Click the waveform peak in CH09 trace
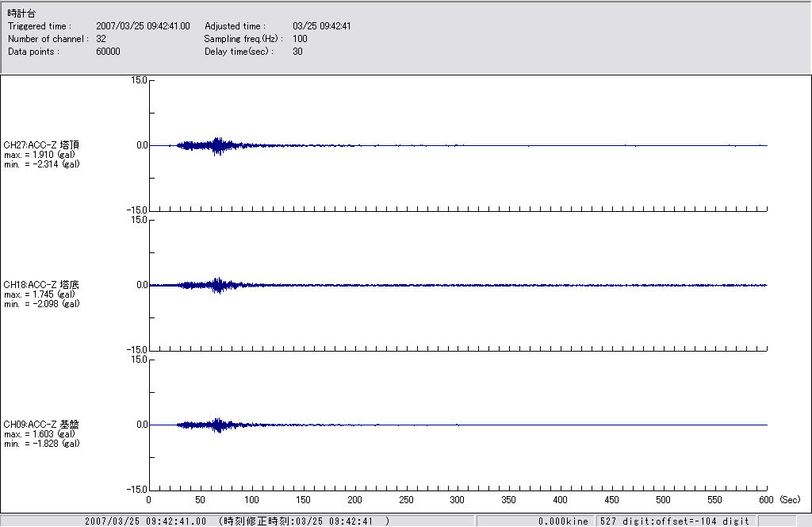This screenshot has width=812, height=527. coord(217,425)
